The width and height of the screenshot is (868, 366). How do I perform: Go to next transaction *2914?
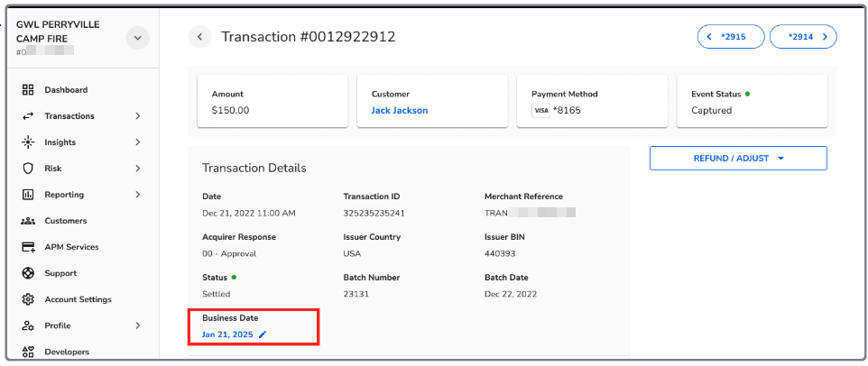(x=802, y=37)
